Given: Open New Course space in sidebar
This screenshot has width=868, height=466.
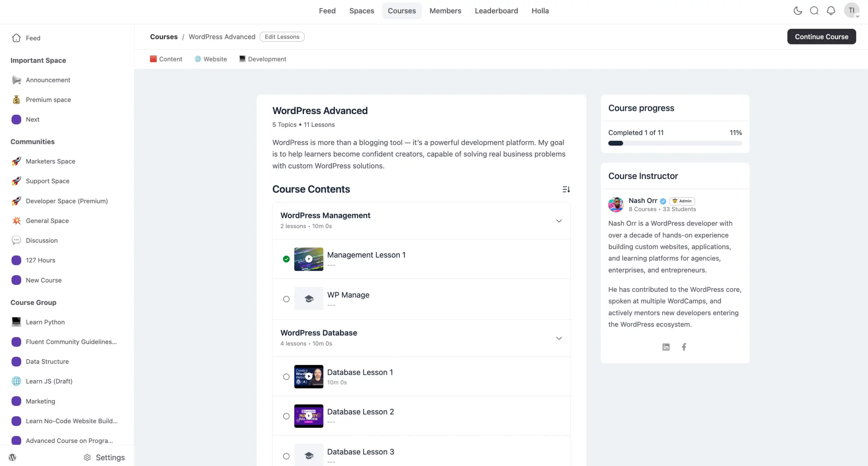Looking at the screenshot, I should coord(44,280).
